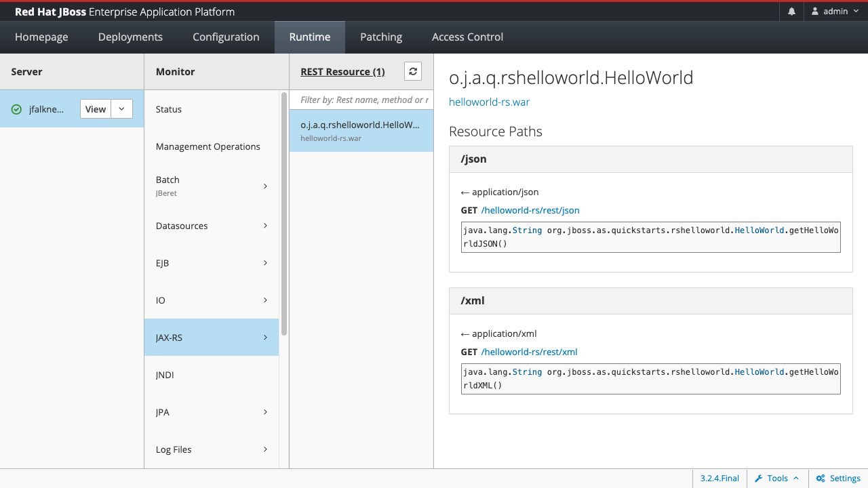This screenshot has height=488, width=868.
Task: Click the REST resource filter field
Action: 363,100
